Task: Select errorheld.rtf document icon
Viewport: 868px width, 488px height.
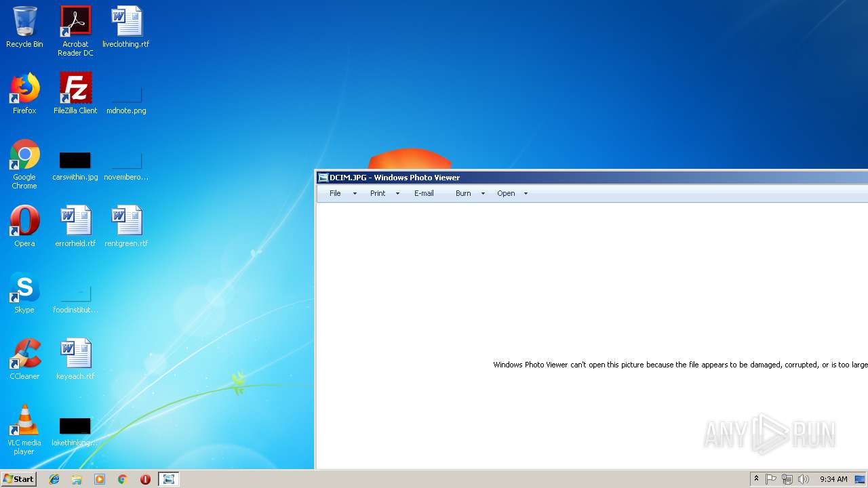Action: click(x=75, y=226)
